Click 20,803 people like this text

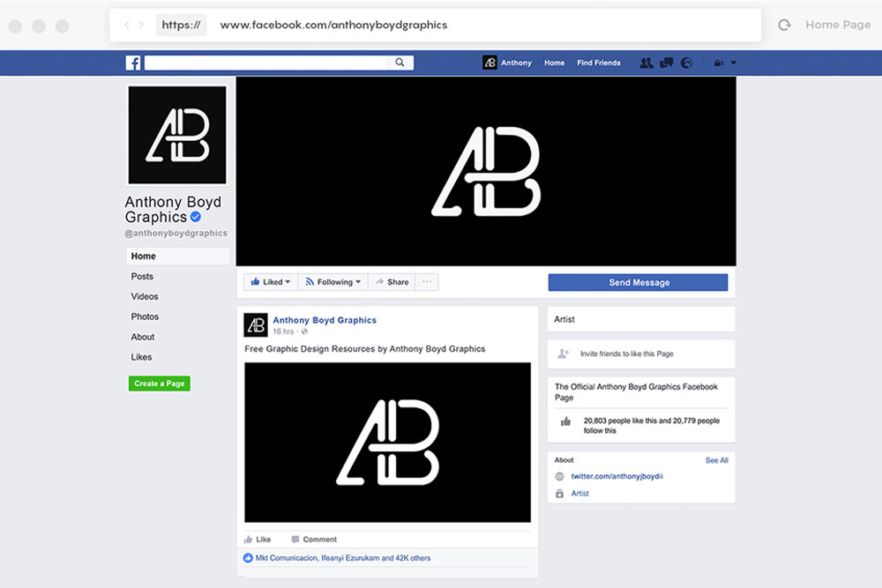[652, 426]
